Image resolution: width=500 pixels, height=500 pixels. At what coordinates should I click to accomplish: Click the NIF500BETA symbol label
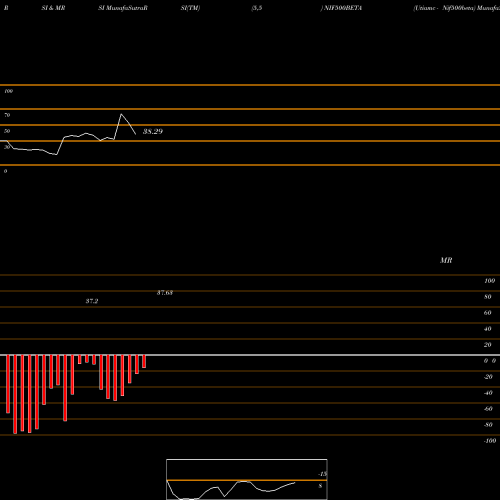[343, 8]
